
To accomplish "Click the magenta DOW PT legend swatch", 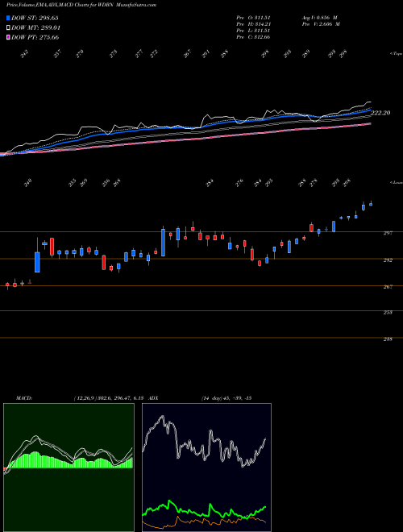I will (8, 37).
